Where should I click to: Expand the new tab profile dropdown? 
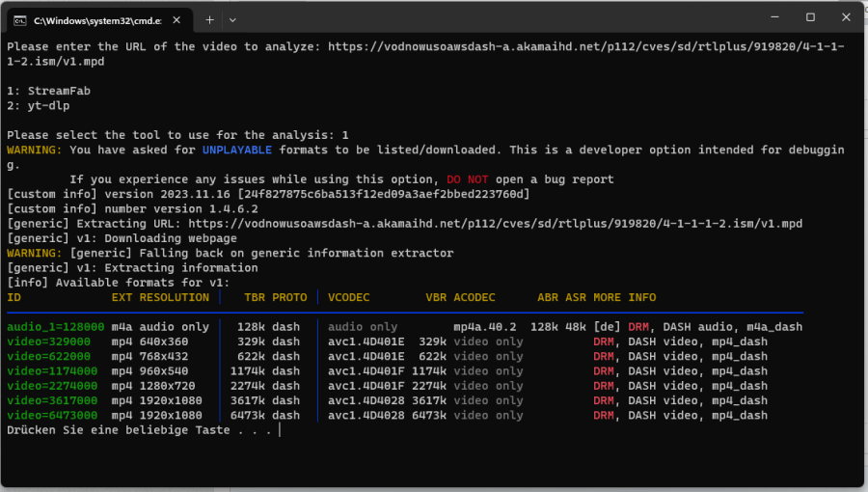click(x=232, y=18)
